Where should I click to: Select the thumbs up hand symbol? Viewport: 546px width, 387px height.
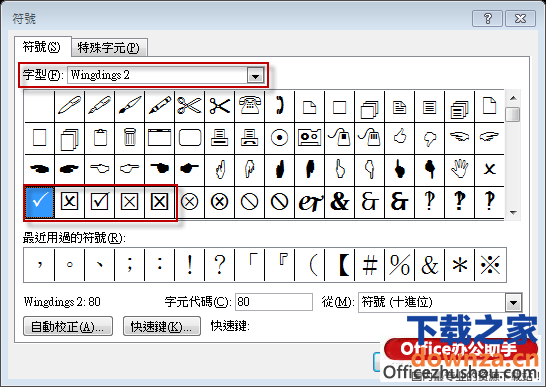(399, 138)
